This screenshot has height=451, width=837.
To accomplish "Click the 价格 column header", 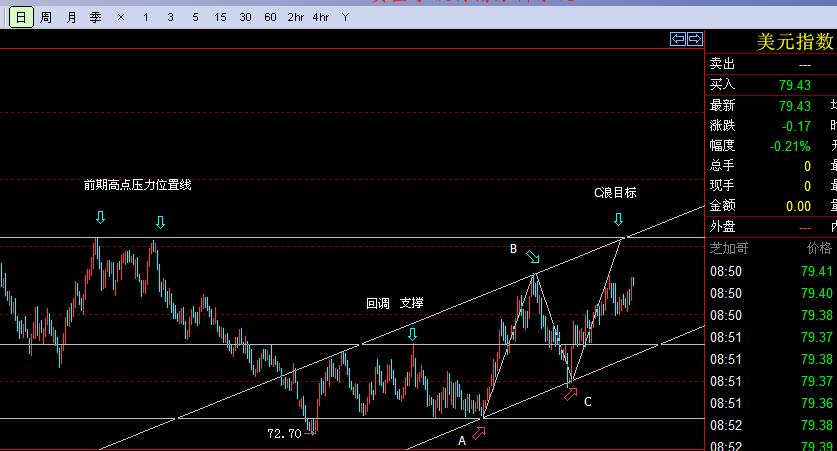I will (x=819, y=248).
